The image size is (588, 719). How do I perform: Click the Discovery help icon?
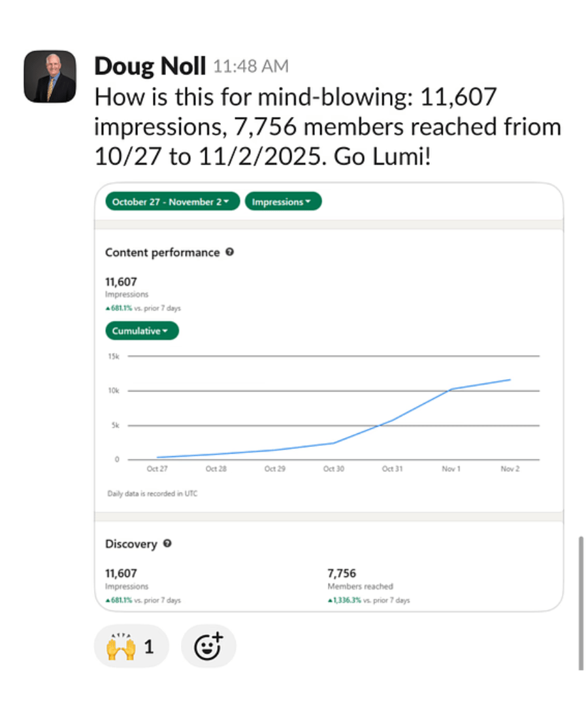tap(167, 544)
